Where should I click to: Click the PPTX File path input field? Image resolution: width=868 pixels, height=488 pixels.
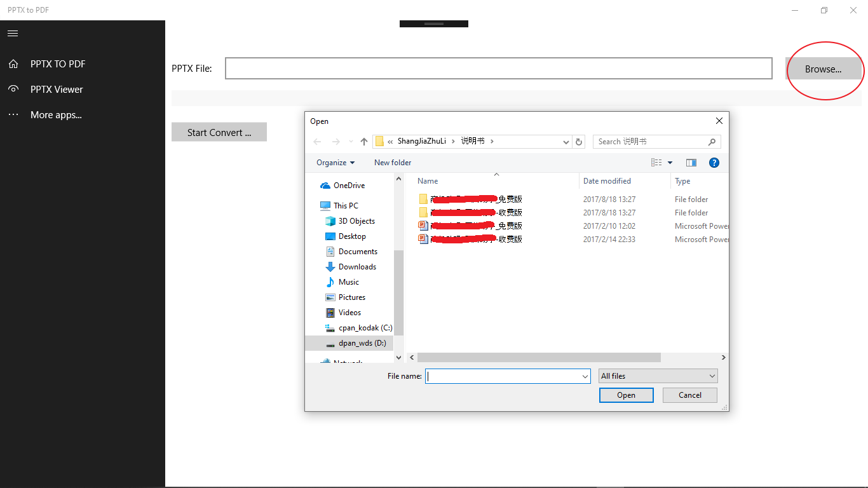pyautogui.click(x=499, y=69)
